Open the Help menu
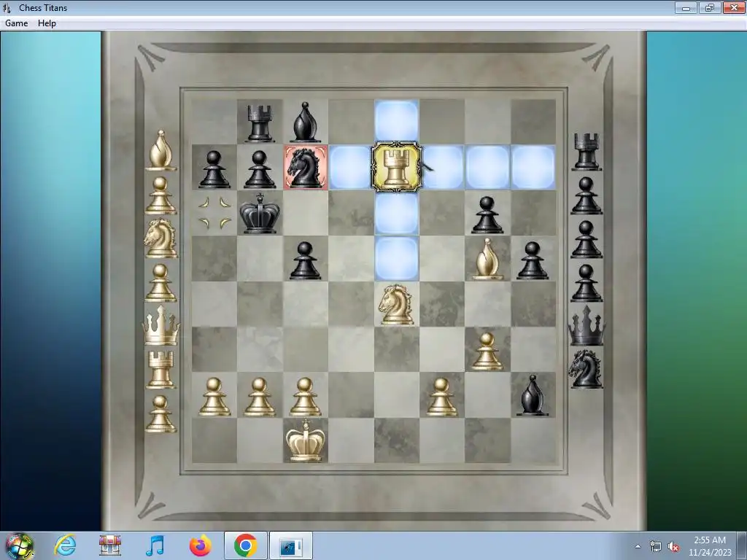747x560 pixels. tap(47, 23)
